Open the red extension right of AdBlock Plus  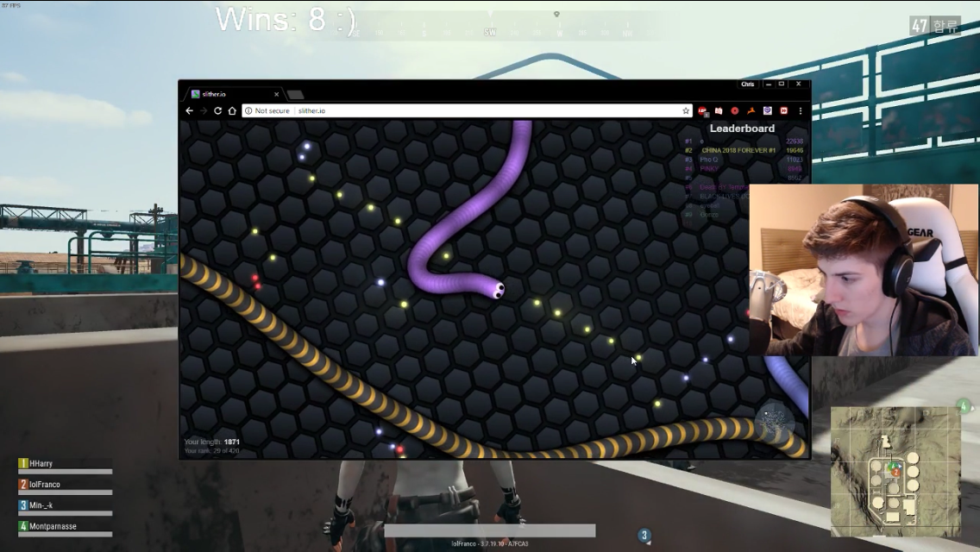tap(719, 110)
